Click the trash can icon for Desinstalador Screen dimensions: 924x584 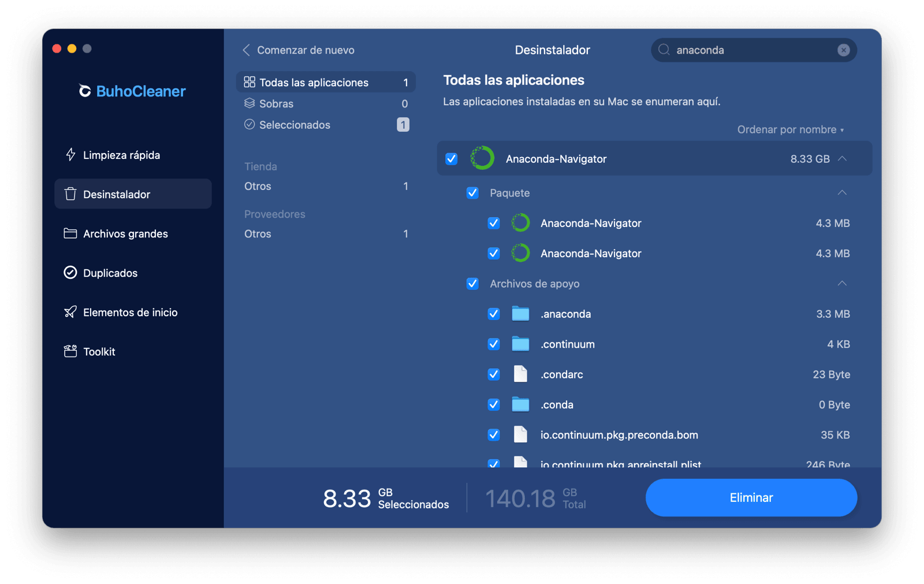pos(70,194)
